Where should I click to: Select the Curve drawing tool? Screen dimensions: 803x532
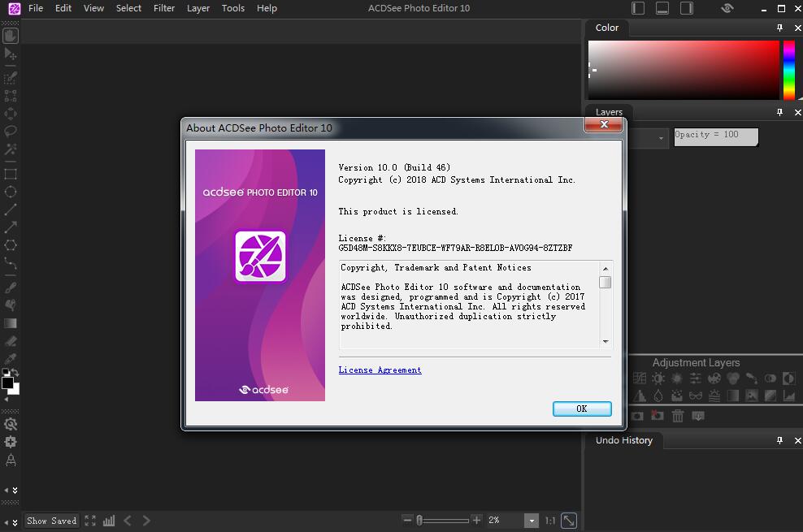11,263
